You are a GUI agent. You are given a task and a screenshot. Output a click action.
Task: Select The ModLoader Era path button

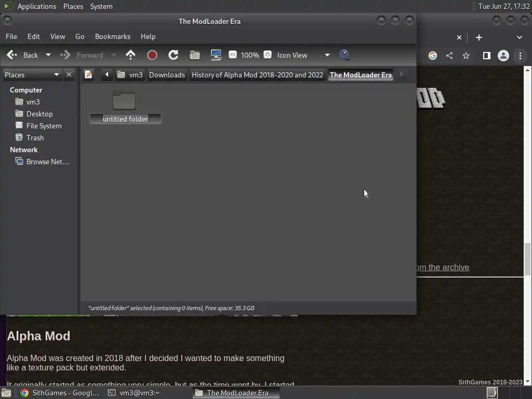click(361, 75)
